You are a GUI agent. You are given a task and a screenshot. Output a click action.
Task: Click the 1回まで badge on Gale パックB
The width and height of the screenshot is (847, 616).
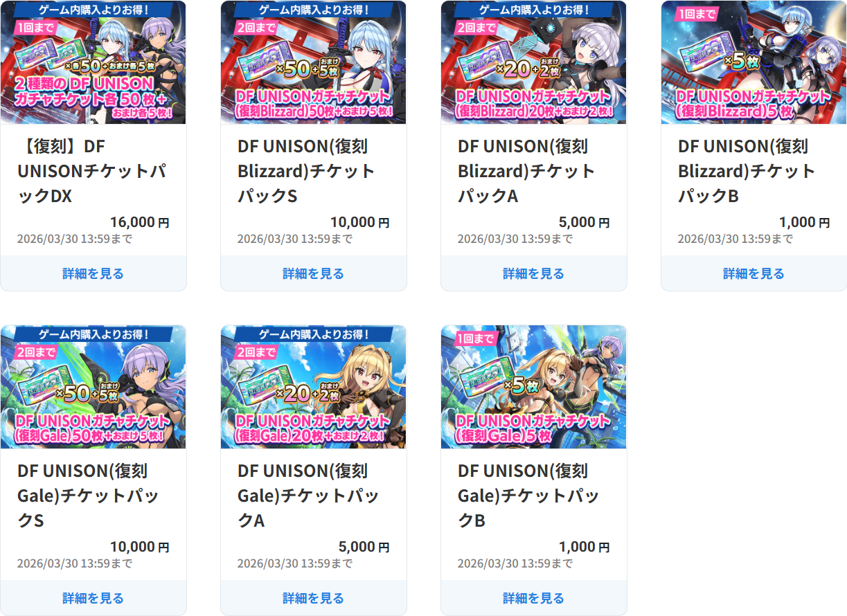point(476,338)
